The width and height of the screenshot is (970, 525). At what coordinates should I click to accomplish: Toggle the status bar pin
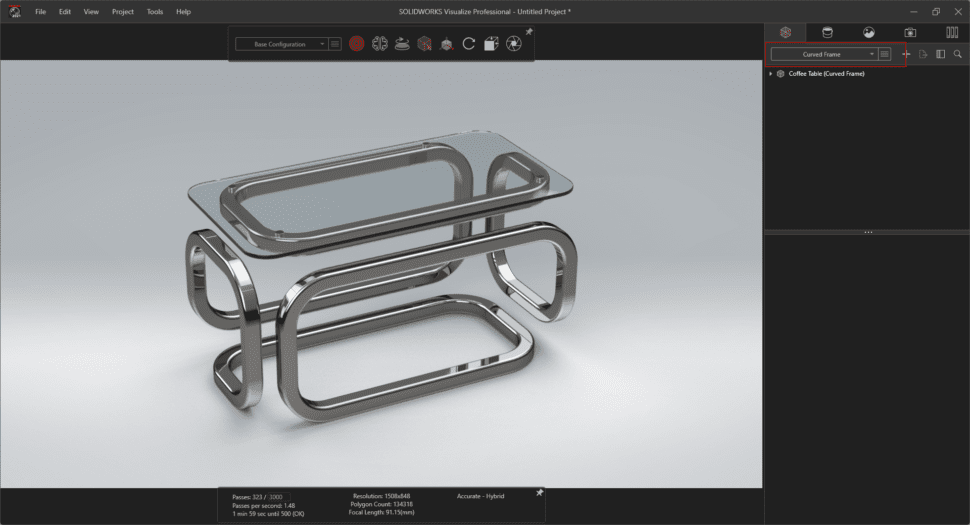(539, 493)
